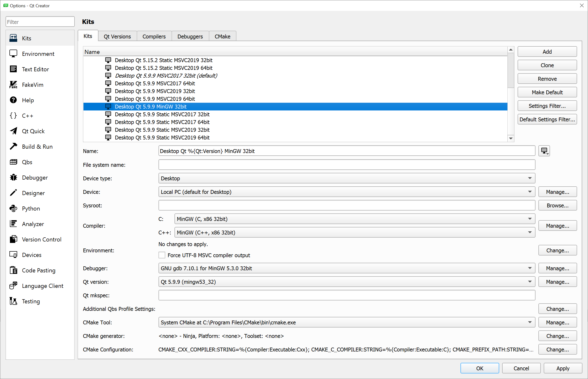Switch to the Qt Versions tab

tap(117, 36)
